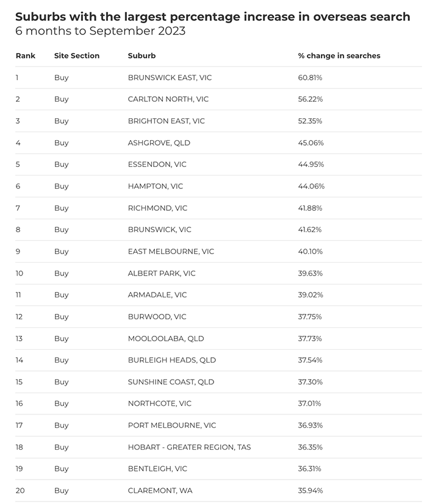Click HOBART - GREATER REGION, TAS

click(x=189, y=447)
